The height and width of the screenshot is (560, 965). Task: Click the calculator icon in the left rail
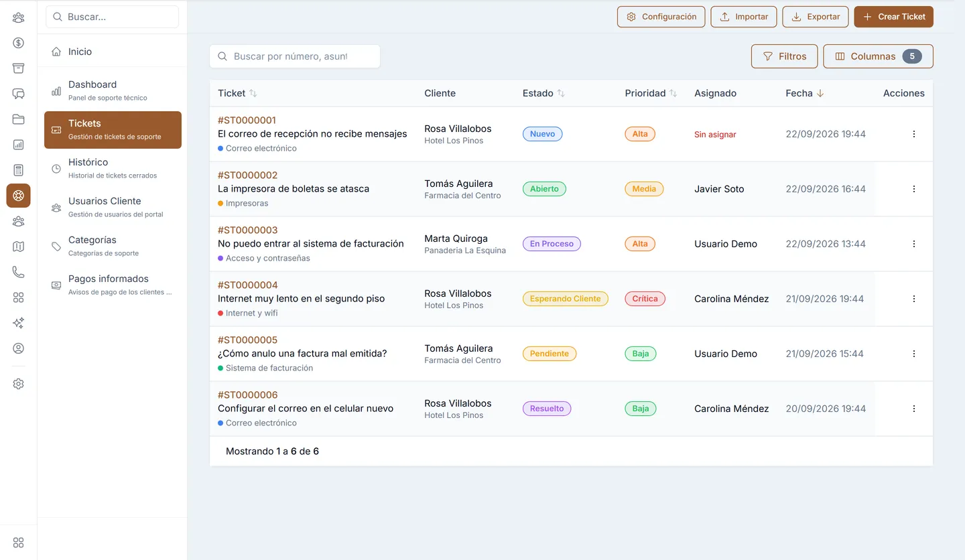pyautogui.click(x=18, y=170)
